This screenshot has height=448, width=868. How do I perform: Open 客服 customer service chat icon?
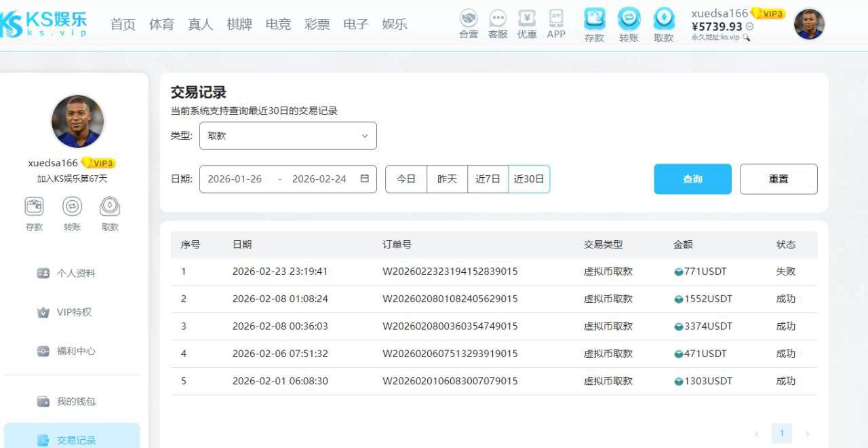(498, 19)
